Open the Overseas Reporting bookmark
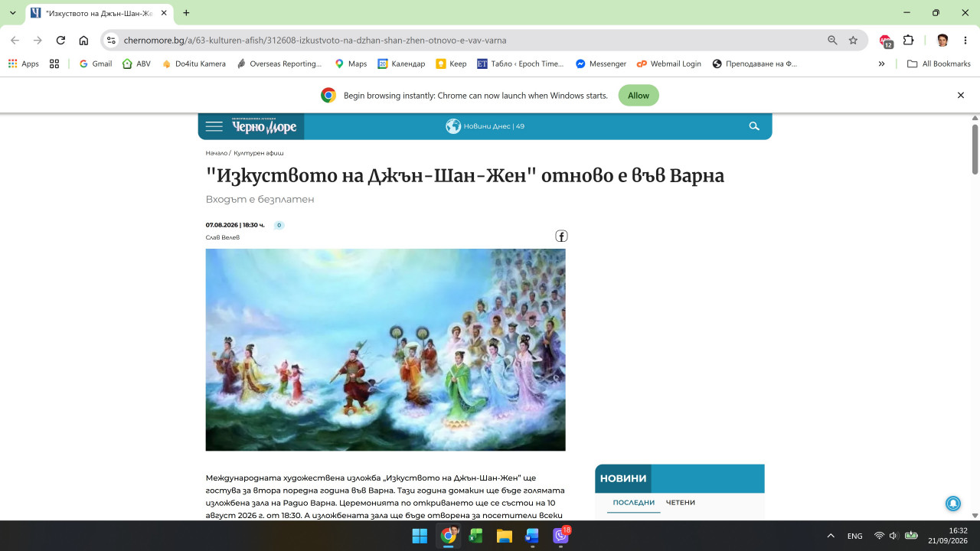 click(x=279, y=64)
